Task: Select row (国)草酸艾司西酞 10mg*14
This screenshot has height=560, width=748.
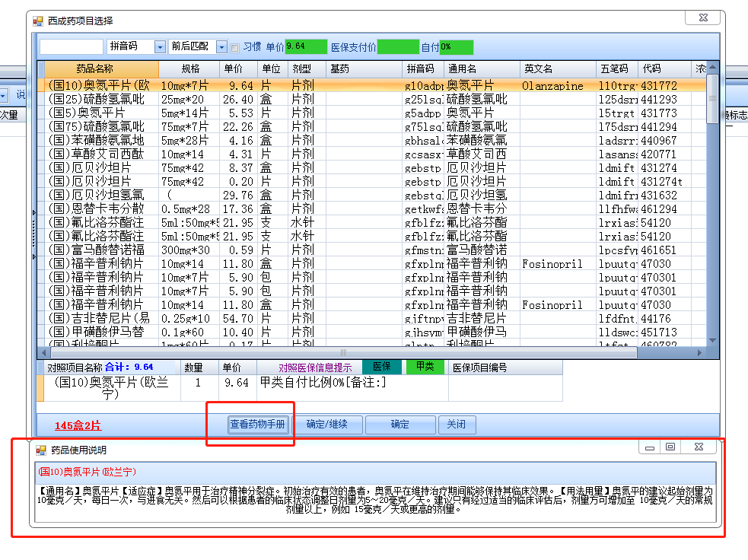Action: 371,154
